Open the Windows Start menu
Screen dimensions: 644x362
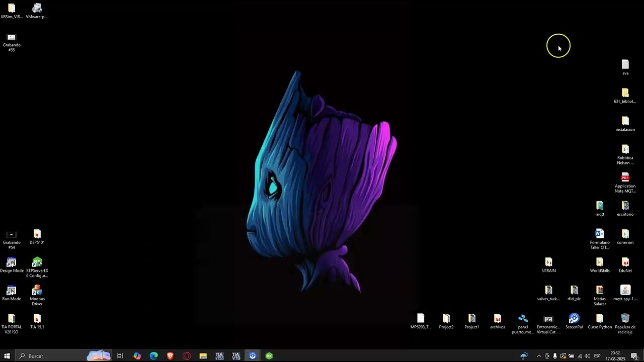(x=7, y=356)
